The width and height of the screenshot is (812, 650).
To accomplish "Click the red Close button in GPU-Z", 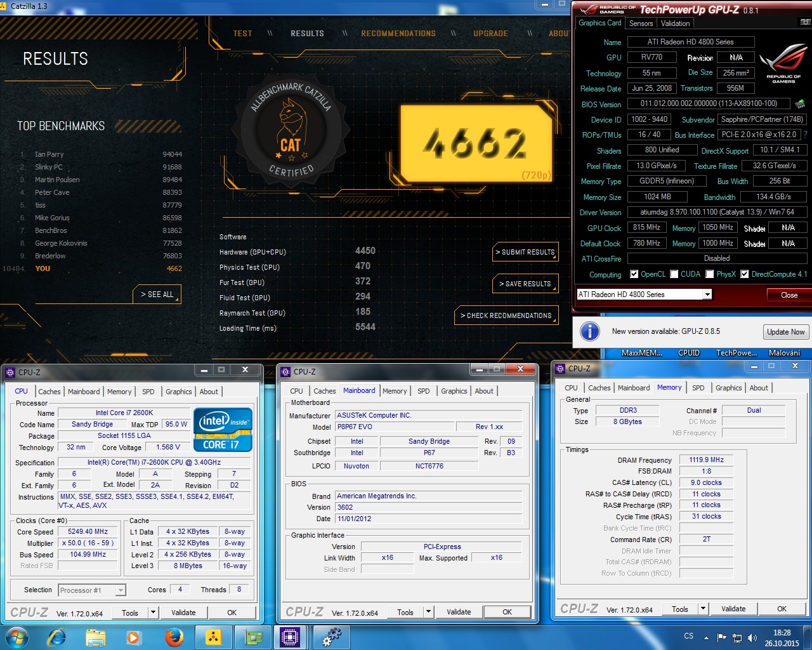I will [789, 295].
